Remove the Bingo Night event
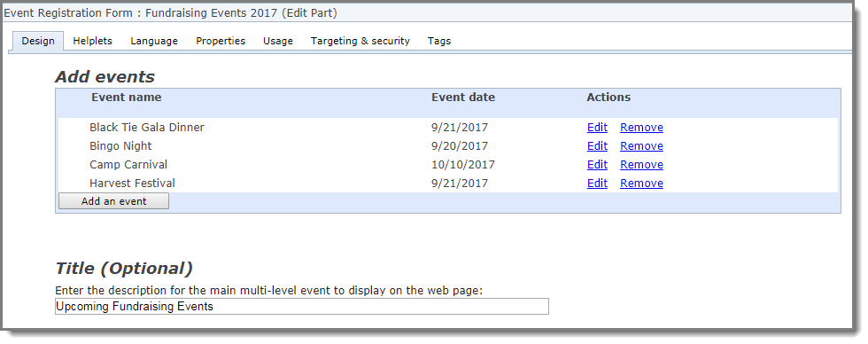868x344 pixels. (x=641, y=146)
